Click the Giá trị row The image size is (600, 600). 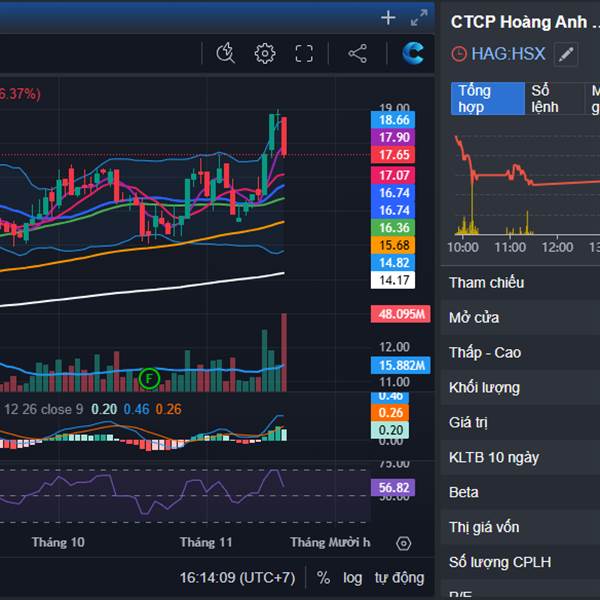520,422
